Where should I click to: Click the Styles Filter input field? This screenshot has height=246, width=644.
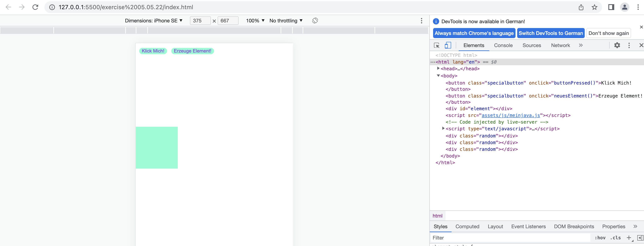510,238
